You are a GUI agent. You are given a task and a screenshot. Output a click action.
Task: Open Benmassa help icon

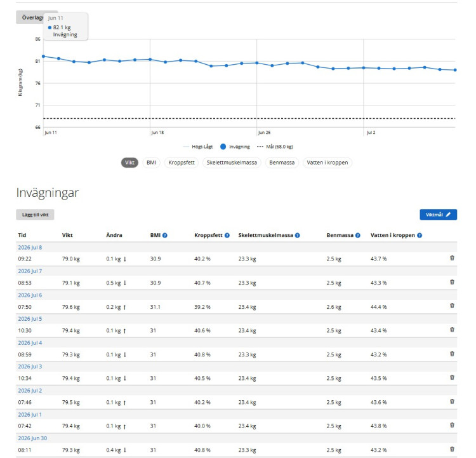pyautogui.click(x=358, y=235)
